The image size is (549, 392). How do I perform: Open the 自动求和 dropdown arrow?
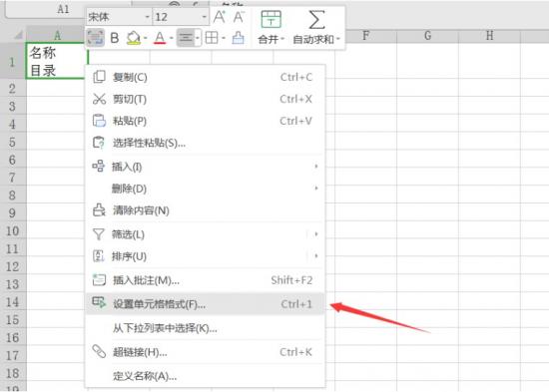tap(337, 39)
